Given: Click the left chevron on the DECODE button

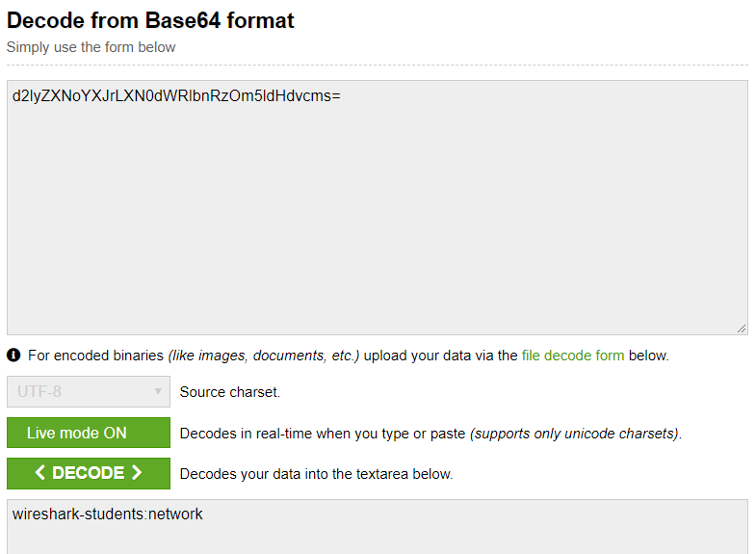Looking at the screenshot, I should [x=40, y=473].
